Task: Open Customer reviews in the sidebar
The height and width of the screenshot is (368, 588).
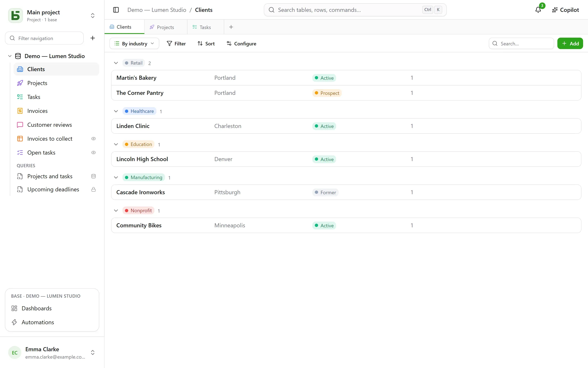Action: coord(56,125)
